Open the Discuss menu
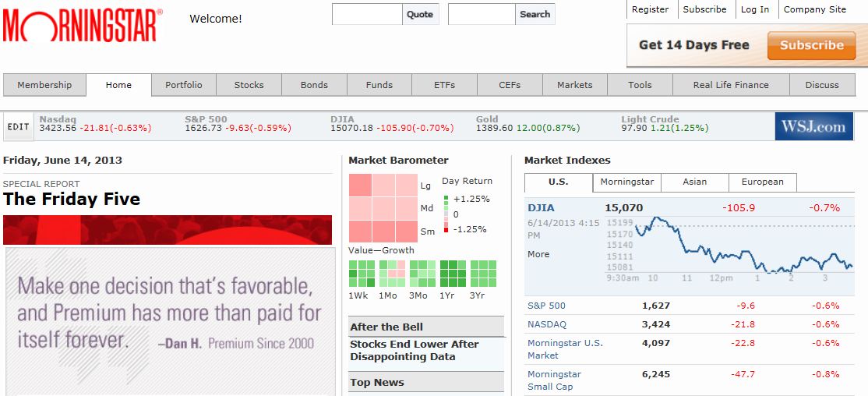The height and width of the screenshot is (396, 868). click(822, 85)
